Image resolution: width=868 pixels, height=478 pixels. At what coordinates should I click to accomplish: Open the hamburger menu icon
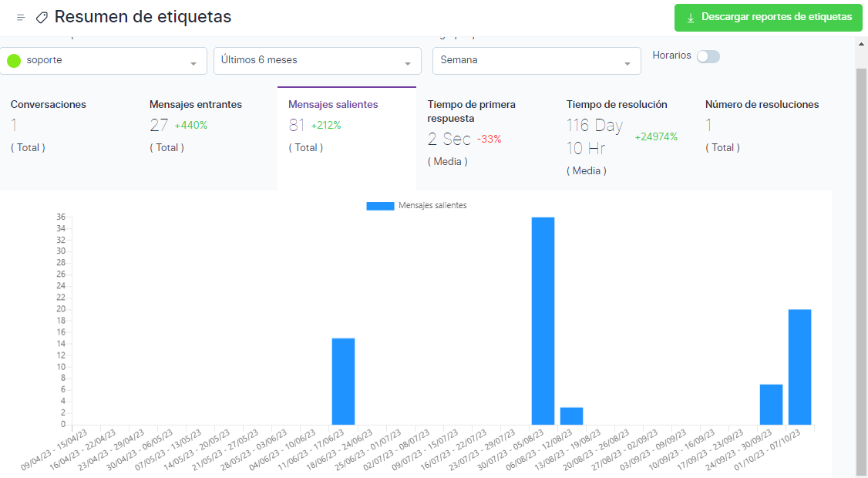point(21,17)
